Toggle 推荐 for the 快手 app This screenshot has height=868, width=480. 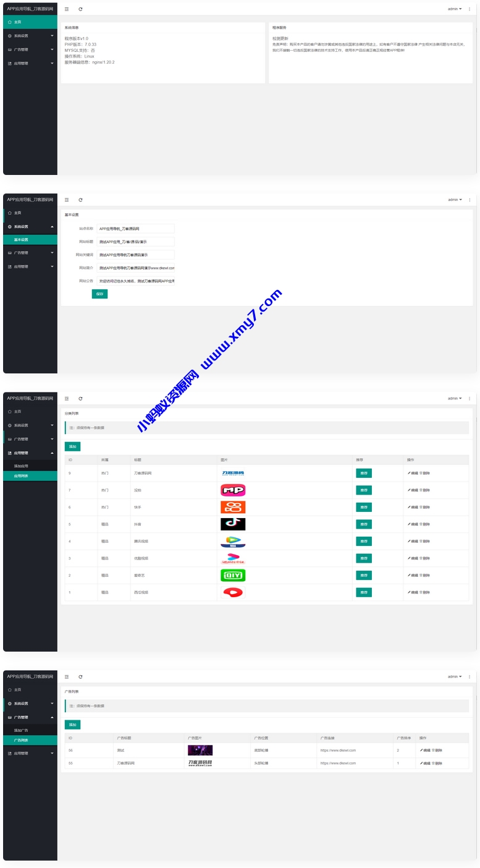[364, 507]
